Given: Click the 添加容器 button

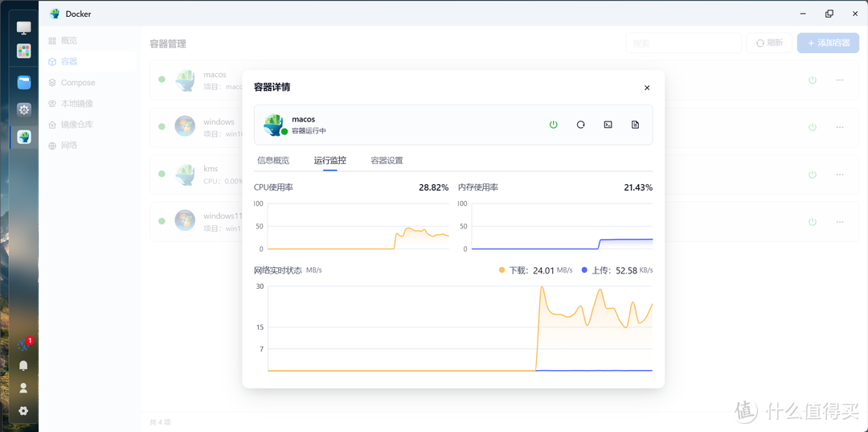Looking at the screenshot, I should [828, 43].
